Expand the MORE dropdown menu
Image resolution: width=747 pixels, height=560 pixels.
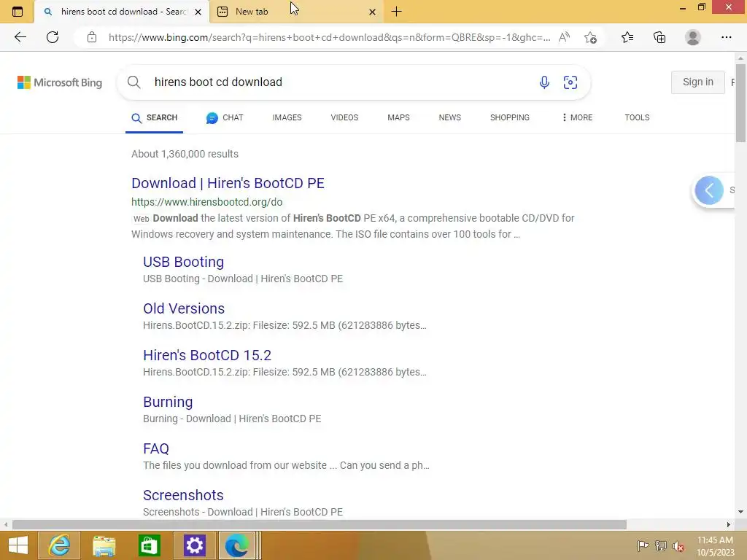tap(577, 117)
